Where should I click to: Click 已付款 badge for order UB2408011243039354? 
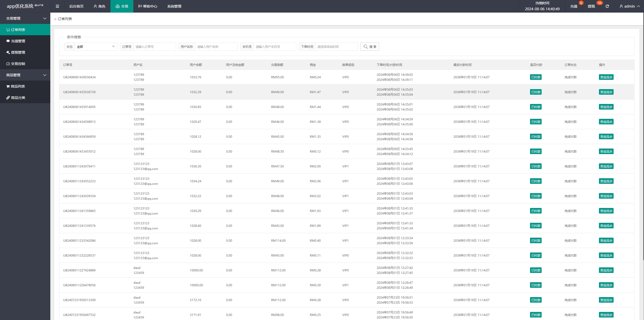coord(536,196)
